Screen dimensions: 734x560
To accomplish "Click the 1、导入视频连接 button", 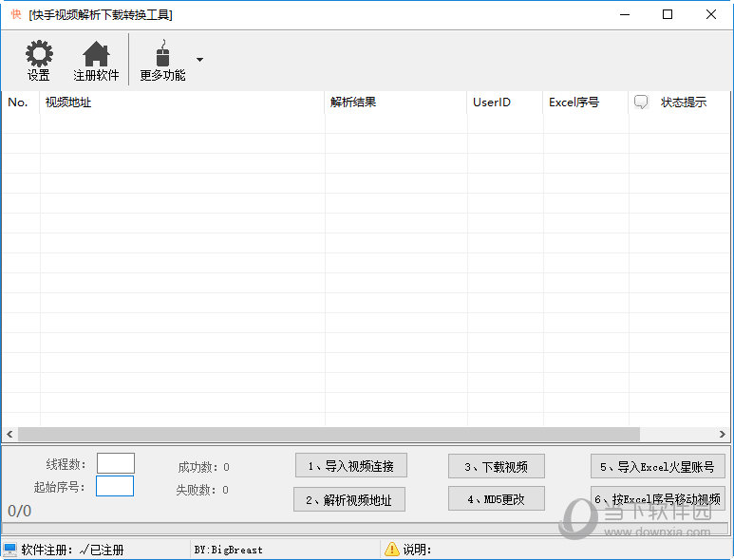I will [x=351, y=465].
